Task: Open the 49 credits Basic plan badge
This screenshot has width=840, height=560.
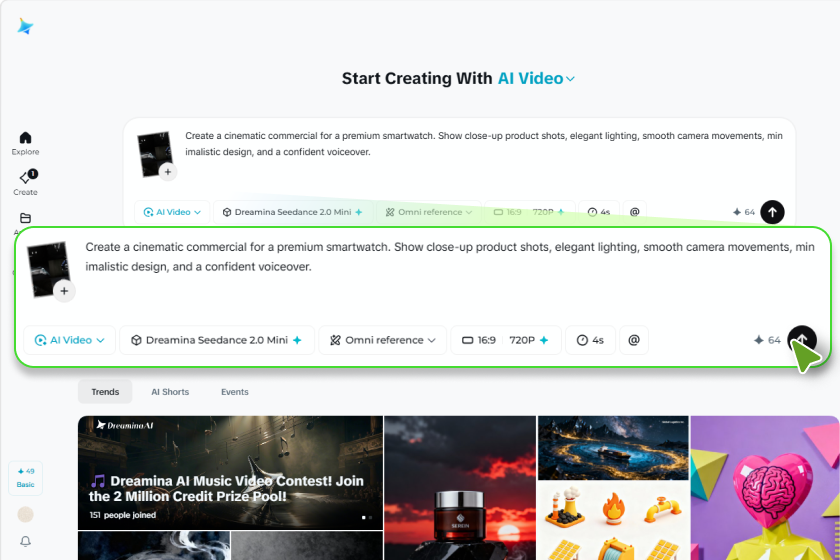Action: tap(25, 477)
